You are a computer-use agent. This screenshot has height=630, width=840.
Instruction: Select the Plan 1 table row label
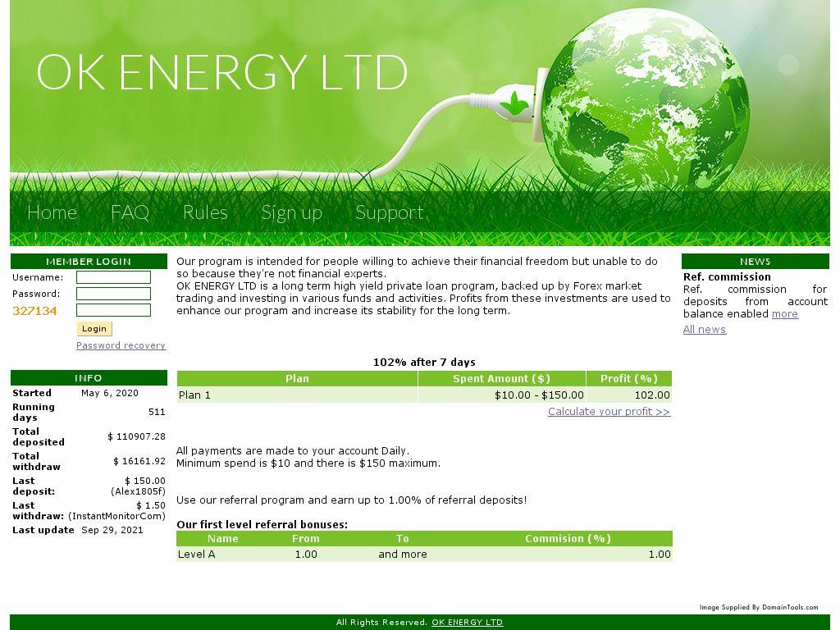click(194, 395)
